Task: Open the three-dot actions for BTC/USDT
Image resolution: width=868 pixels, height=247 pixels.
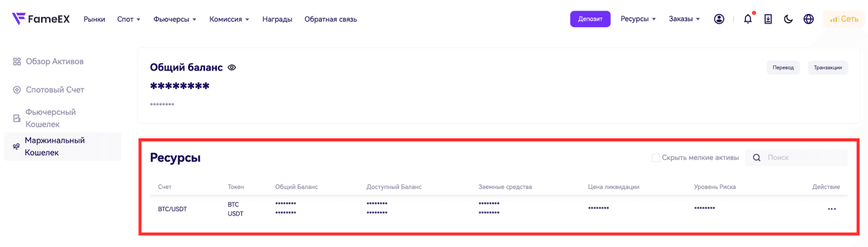Action: pyautogui.click(x=832, y=209)
